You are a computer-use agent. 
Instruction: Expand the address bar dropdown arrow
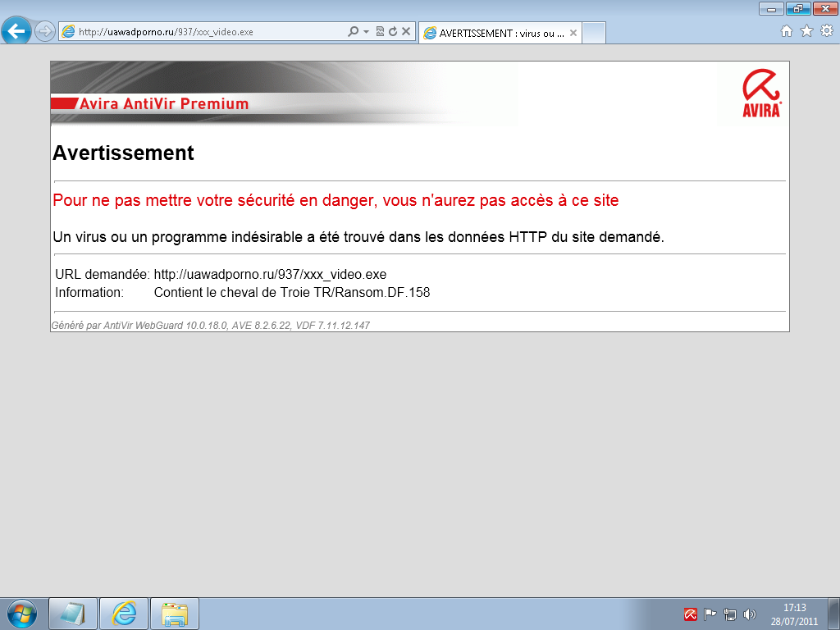[x=367, y=32]
